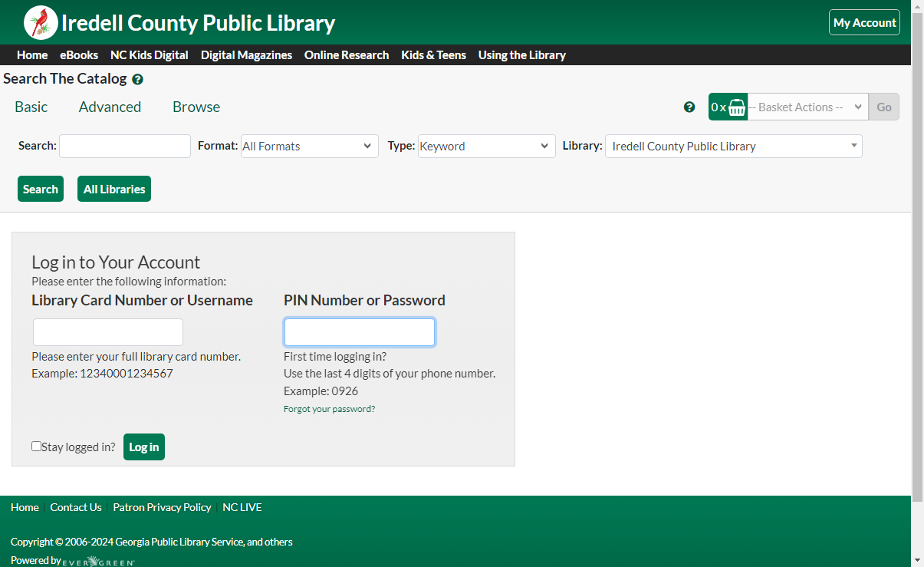
Task: Open Online Research menu item
Action: (347, 55)
